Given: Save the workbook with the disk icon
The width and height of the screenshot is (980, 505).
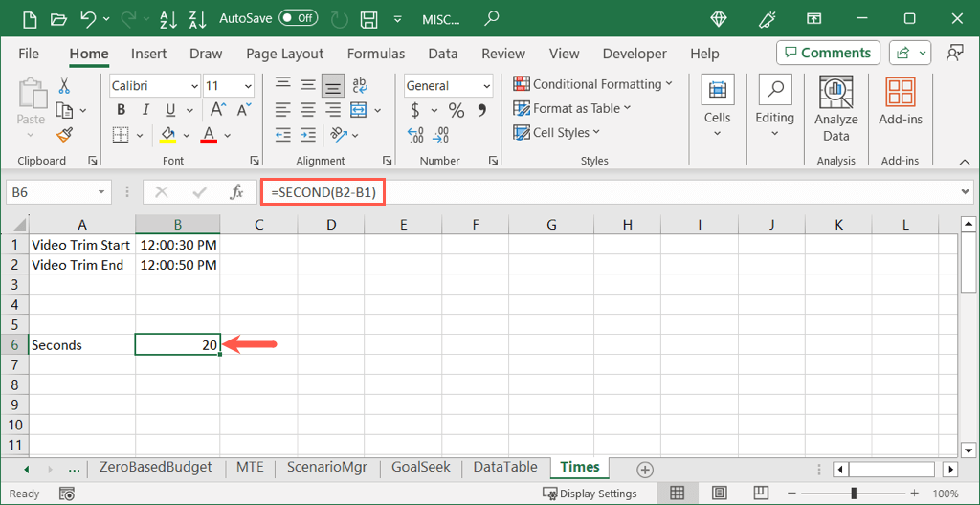Looking at the screenshot, I should pos(370,19).
